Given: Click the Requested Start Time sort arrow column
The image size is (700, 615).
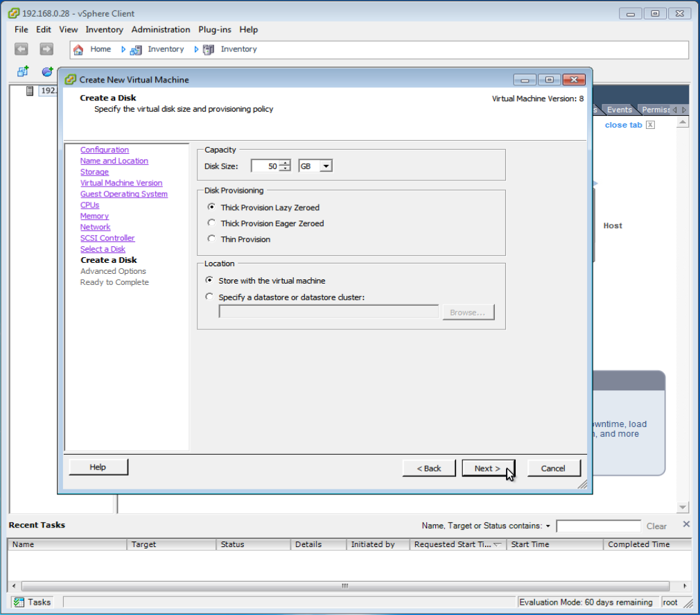Looking at the screenshot, I should click(498, 544).
